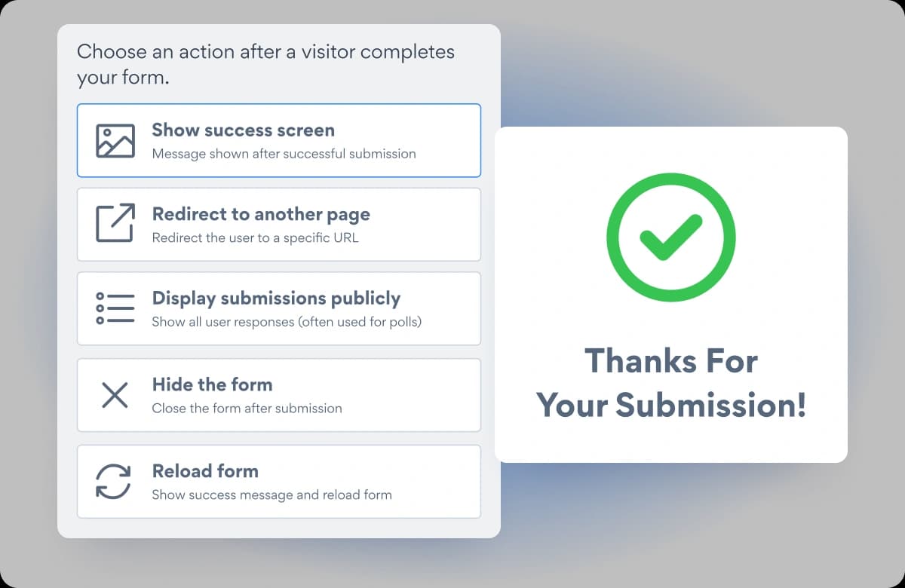Image resolution: width=905 pixels, height=588 pixels.
Task: Click the Thanks For Your Submission heading
Action: 671,383
